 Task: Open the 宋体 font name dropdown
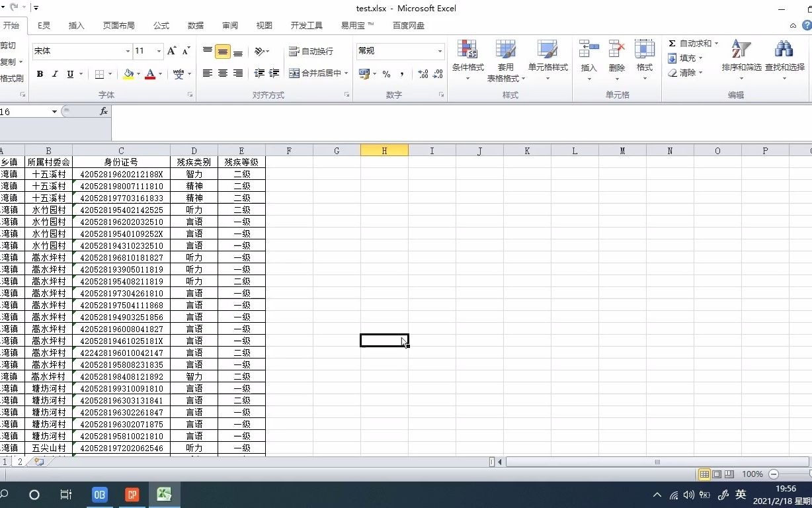[128, 51]
